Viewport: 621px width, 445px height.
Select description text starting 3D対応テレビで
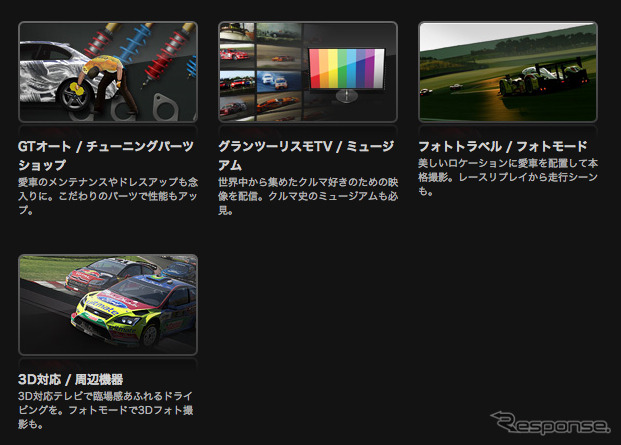(106, 410)
